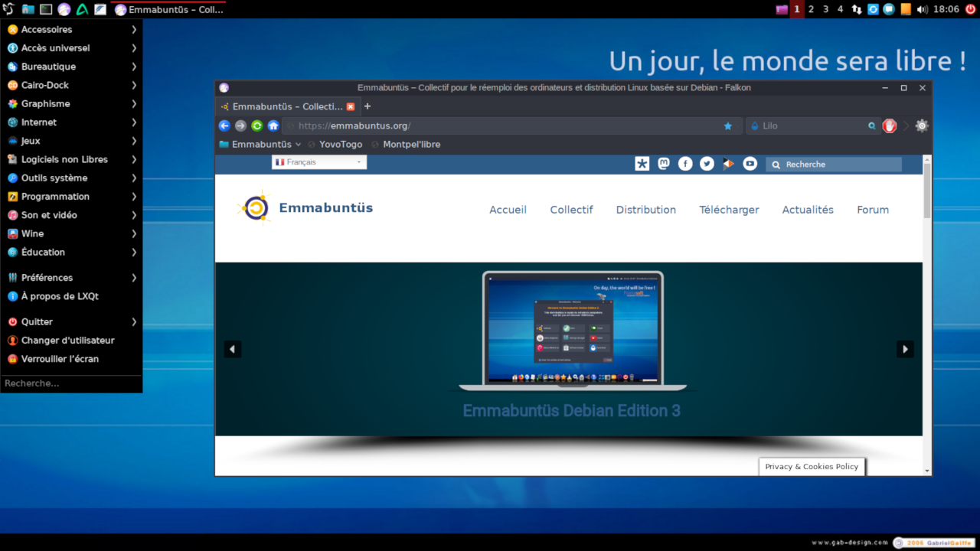Viewport: 980px width, 551px height.
Task: Click the red power button in panel
Action: (x=971, y=9)
